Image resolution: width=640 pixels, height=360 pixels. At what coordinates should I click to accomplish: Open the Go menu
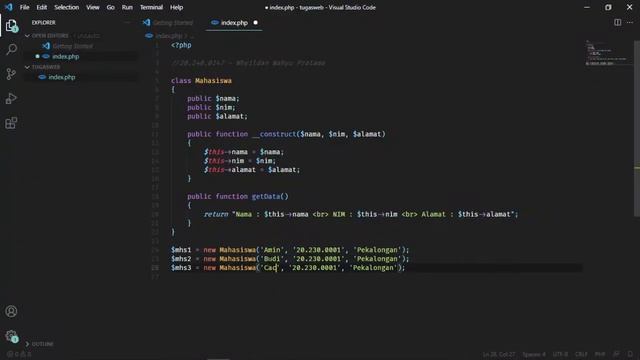click(x=111, y=7)
